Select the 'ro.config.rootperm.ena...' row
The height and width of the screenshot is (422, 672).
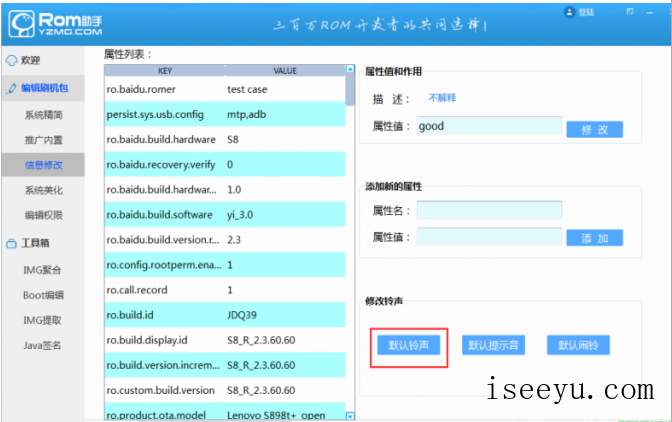pyautogui.click(x=225, y=265)
